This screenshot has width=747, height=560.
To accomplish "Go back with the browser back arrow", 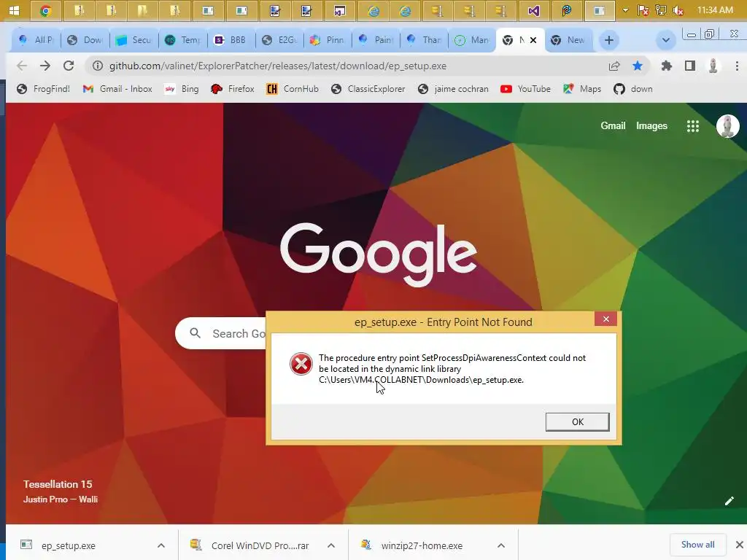I will click(22, 66).
